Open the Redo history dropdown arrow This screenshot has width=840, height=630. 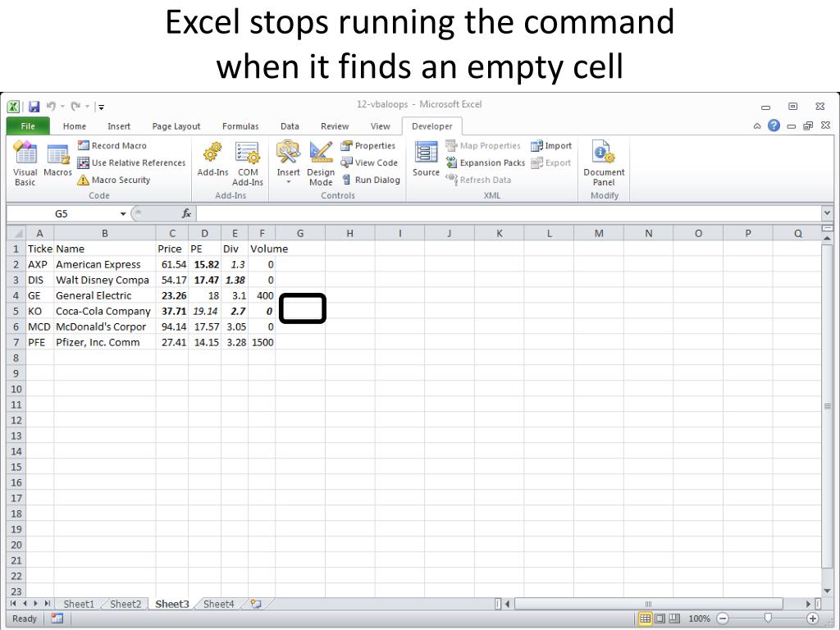tap(87, 107)
